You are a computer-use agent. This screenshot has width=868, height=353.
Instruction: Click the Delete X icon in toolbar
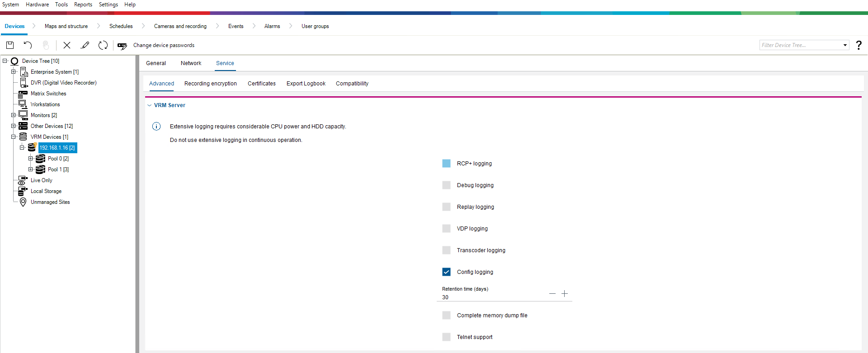tap(67, 45)
